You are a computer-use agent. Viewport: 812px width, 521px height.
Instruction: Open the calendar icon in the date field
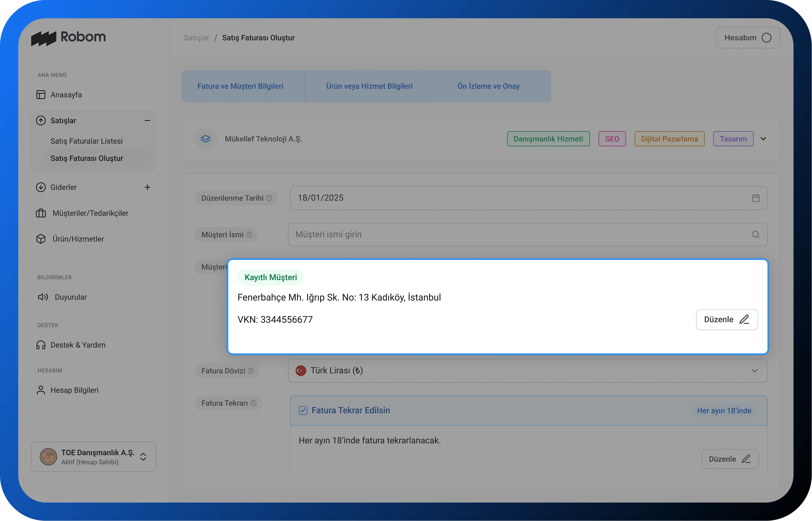click(756, 198)
